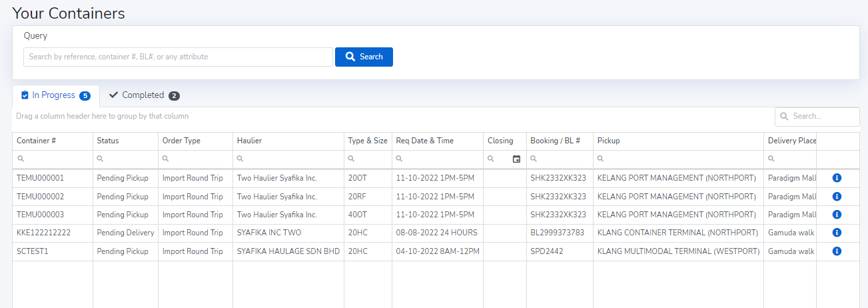This screenshot has width=868, height=308.
Task: Open Status column filter search icon
Action: pyautogui.click(x=101, y=159)
